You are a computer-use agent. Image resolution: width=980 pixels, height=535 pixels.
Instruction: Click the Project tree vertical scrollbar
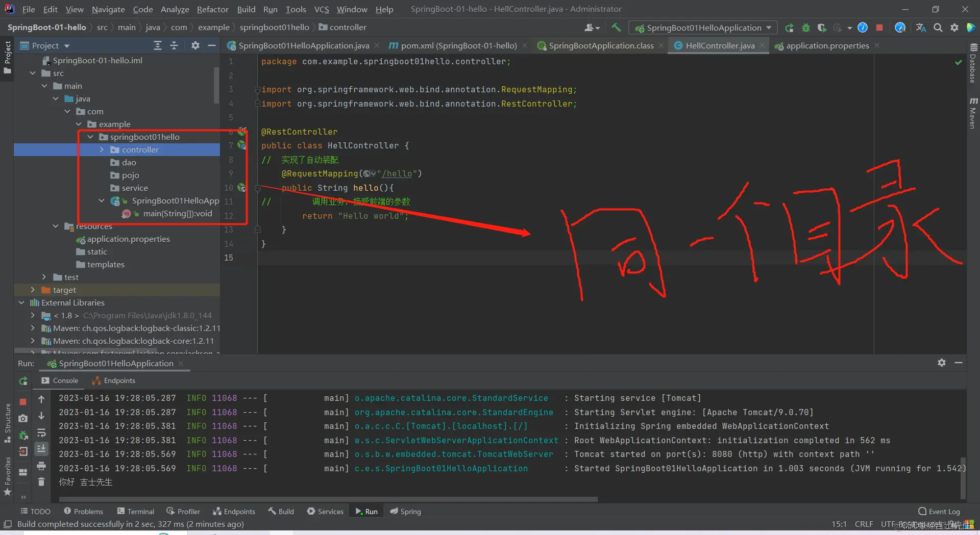click(x=216, y=85)
